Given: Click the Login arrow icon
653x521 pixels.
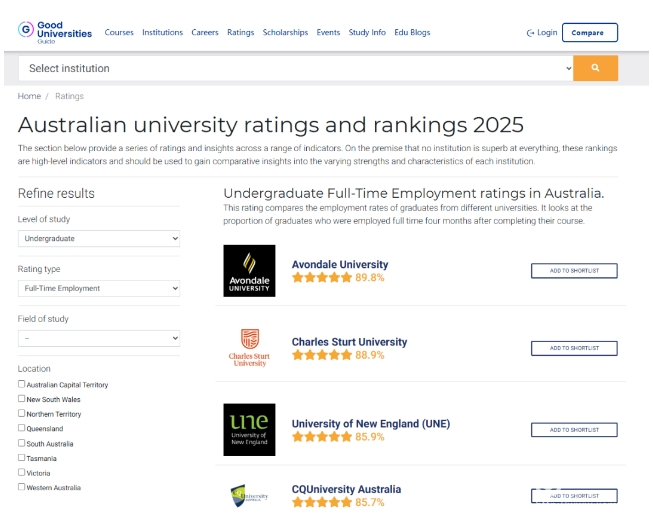Looking at the screenshot, I should click(530, 33).
